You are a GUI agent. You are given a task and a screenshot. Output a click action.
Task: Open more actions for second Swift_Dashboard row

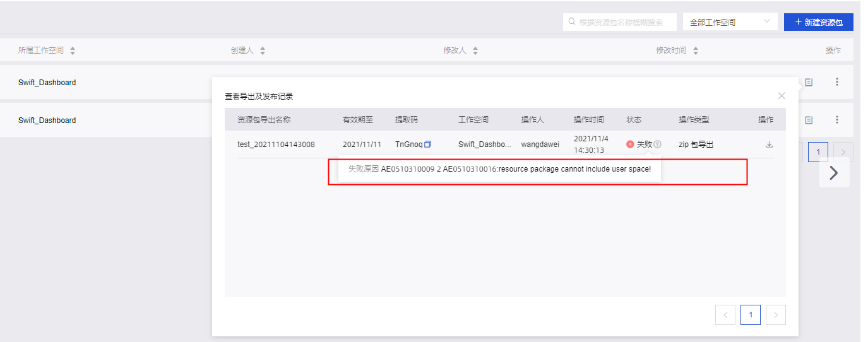pos(837,120)
